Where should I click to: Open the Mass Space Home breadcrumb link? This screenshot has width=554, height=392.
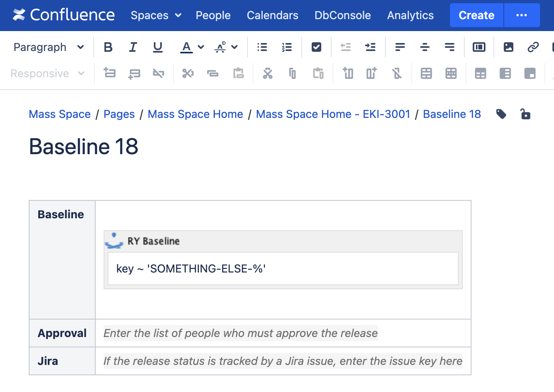[x=195, y=114]
